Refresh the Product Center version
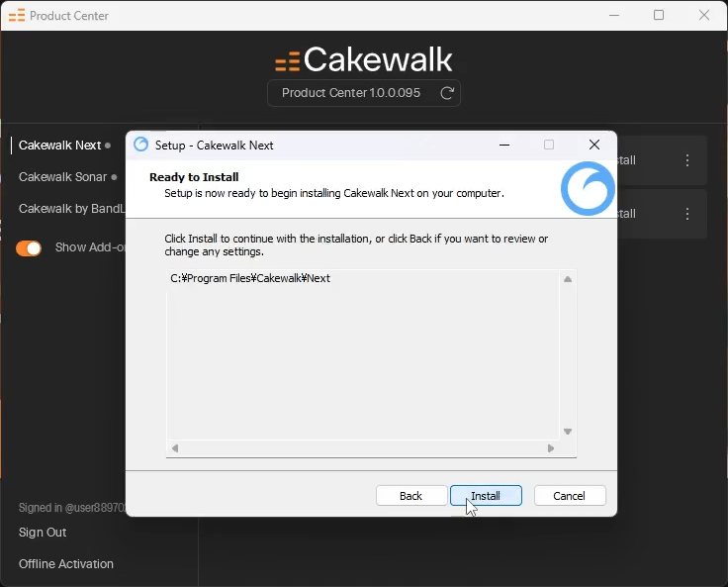This screenshot has width=728, height=587. tap(447, 93)
